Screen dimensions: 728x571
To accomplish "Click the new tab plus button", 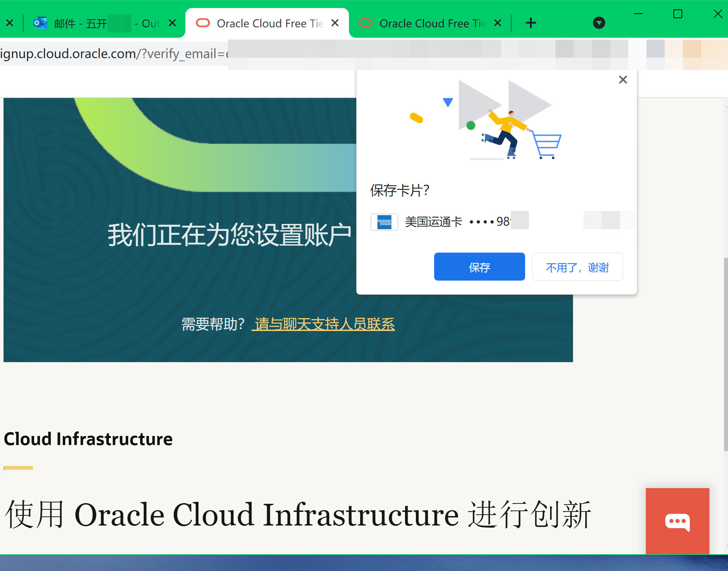I will (x=531, y=24).
